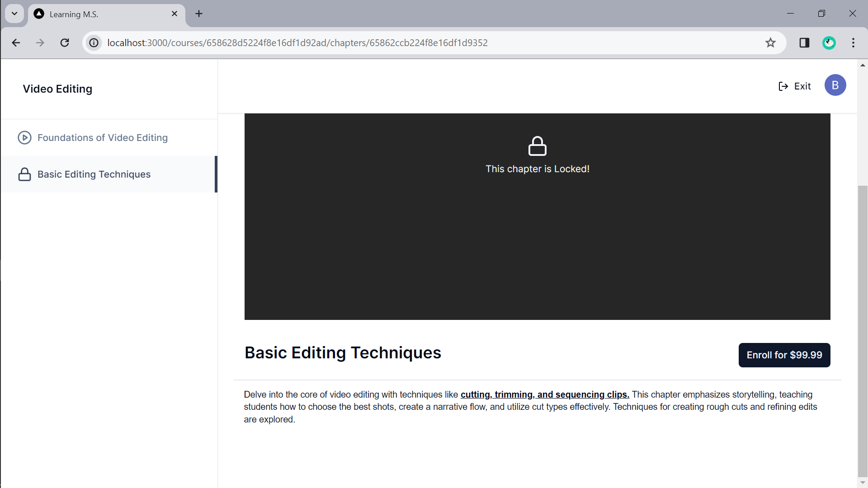This screenshot has height=488, width=868.
Task: Go back to the previous page
Action: [16, 43]
